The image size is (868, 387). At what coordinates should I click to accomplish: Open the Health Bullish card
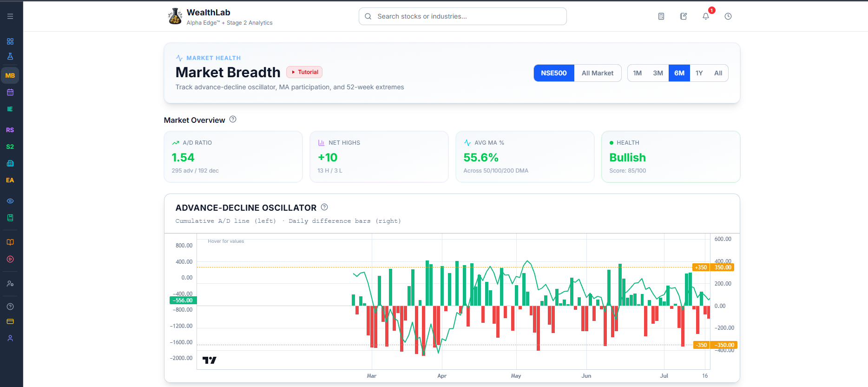coord(671,157)
